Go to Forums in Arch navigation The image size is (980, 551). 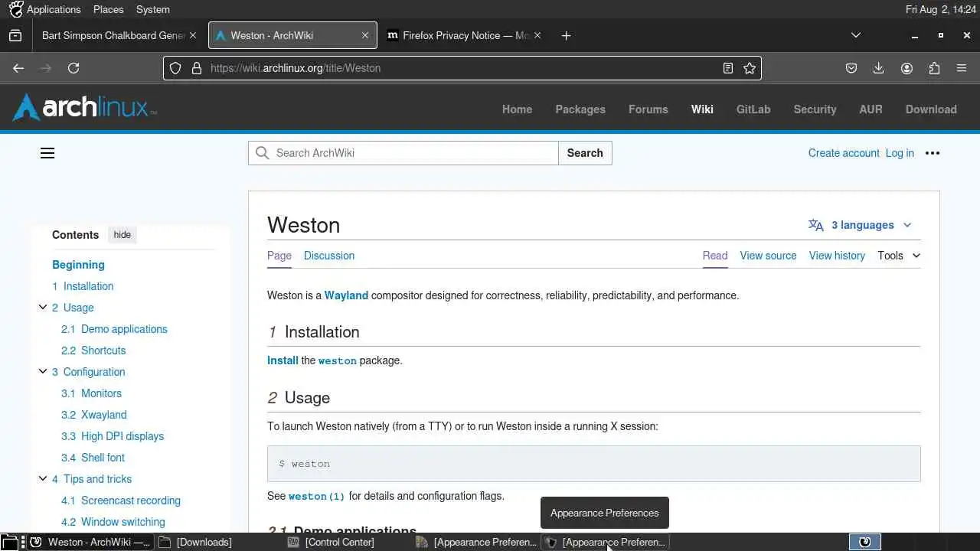pyautogui.click(x=648, y=109)
